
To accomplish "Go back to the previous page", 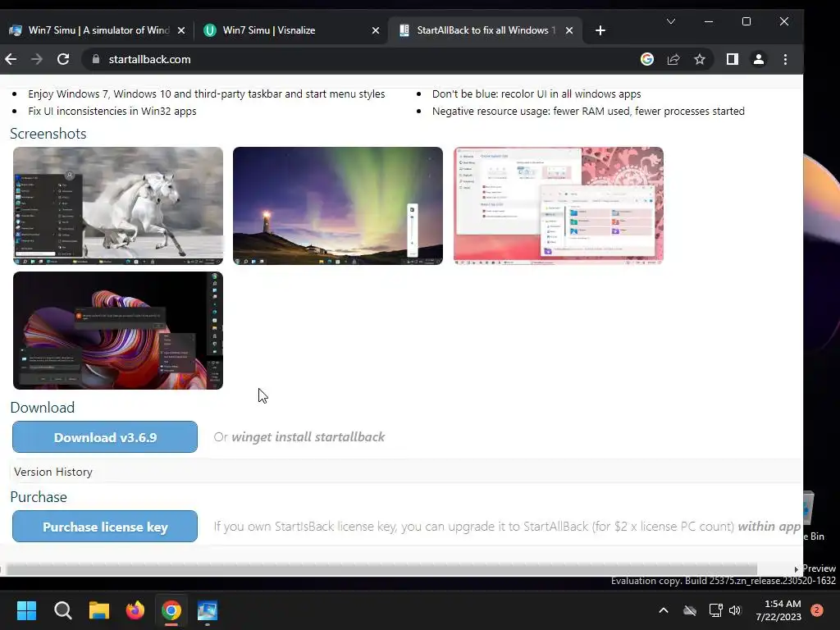I will [x=11, y=59].
